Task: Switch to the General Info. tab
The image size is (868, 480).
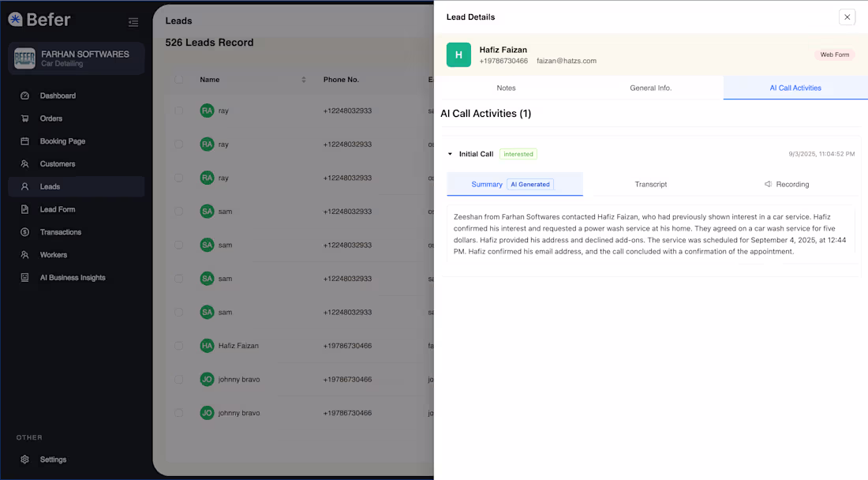Action: click(650, 88)
